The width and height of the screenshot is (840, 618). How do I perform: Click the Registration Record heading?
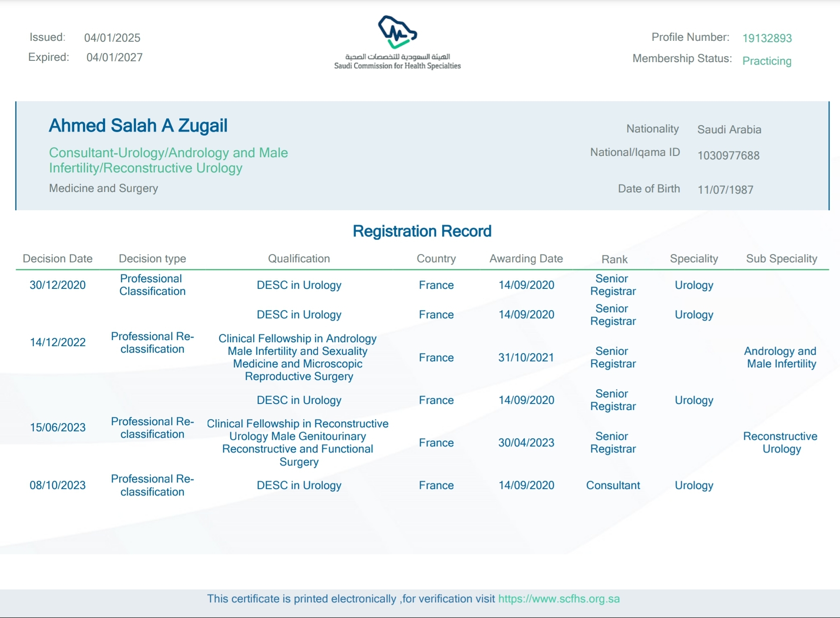[422, 231]
